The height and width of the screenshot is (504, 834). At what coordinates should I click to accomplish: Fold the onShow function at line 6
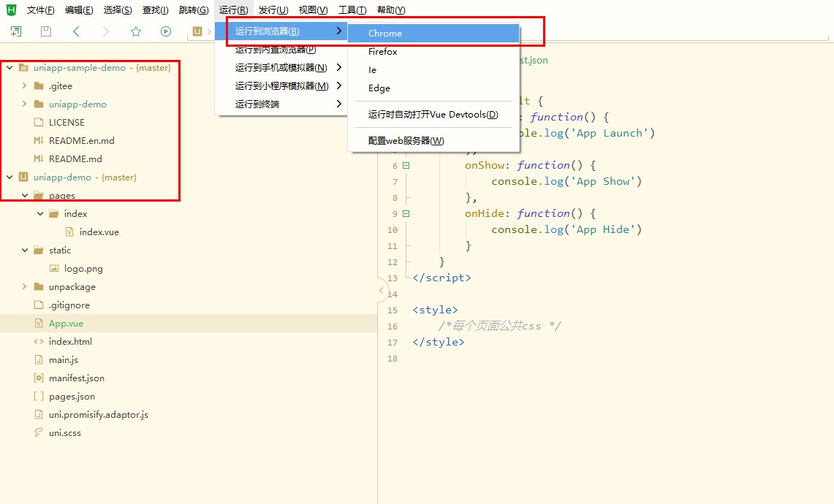(406, 165)
